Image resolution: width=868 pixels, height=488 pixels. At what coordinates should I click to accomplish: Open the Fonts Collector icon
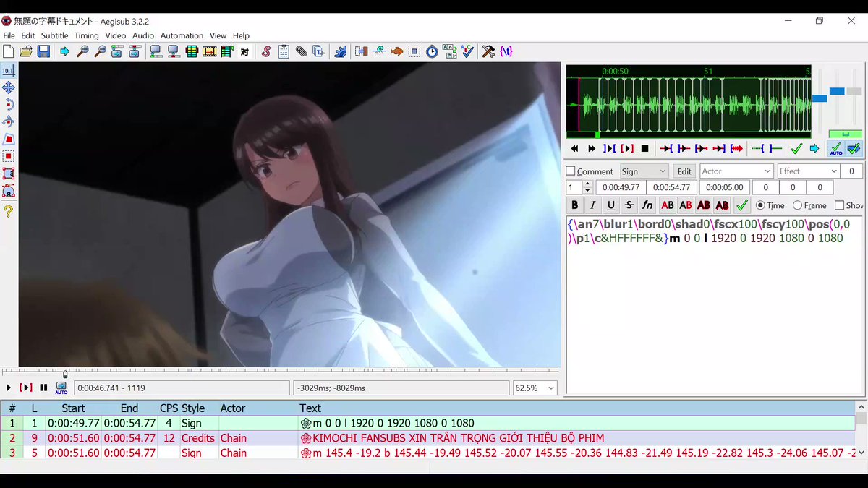pyautogui.click(x=318, y=51)
